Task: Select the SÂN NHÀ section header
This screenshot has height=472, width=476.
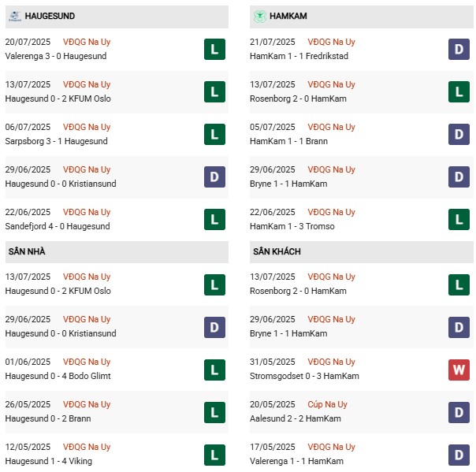Action: pyautogui.click(x=27, y=251)
